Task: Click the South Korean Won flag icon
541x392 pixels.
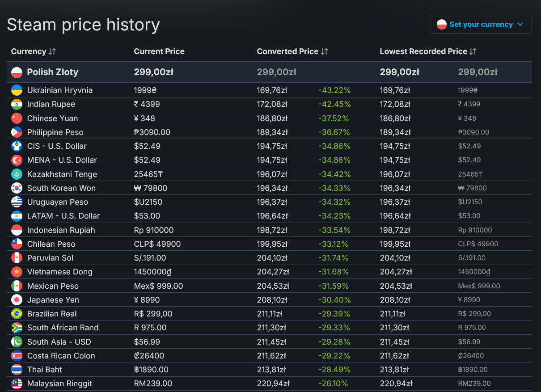Action: point(17,188)
